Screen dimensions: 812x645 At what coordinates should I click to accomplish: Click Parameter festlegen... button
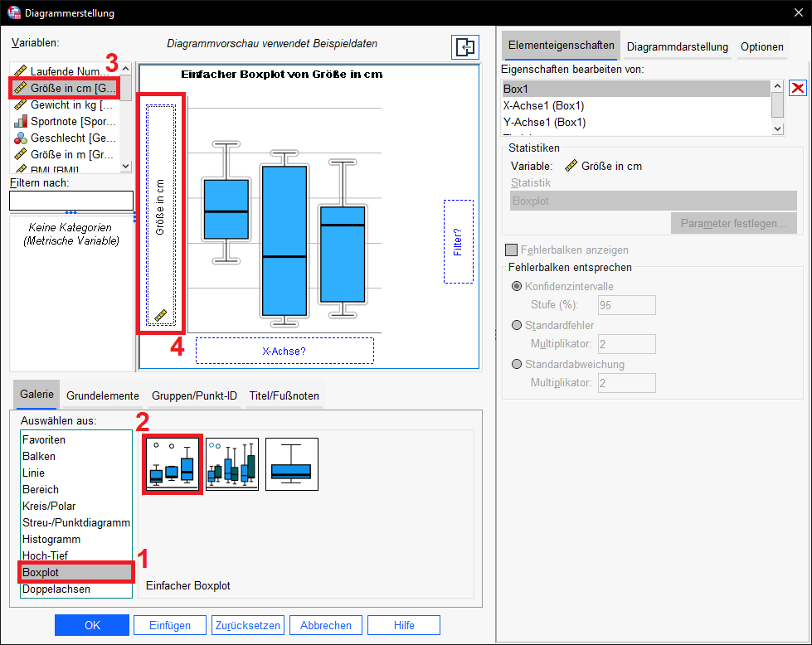[734, 223]
